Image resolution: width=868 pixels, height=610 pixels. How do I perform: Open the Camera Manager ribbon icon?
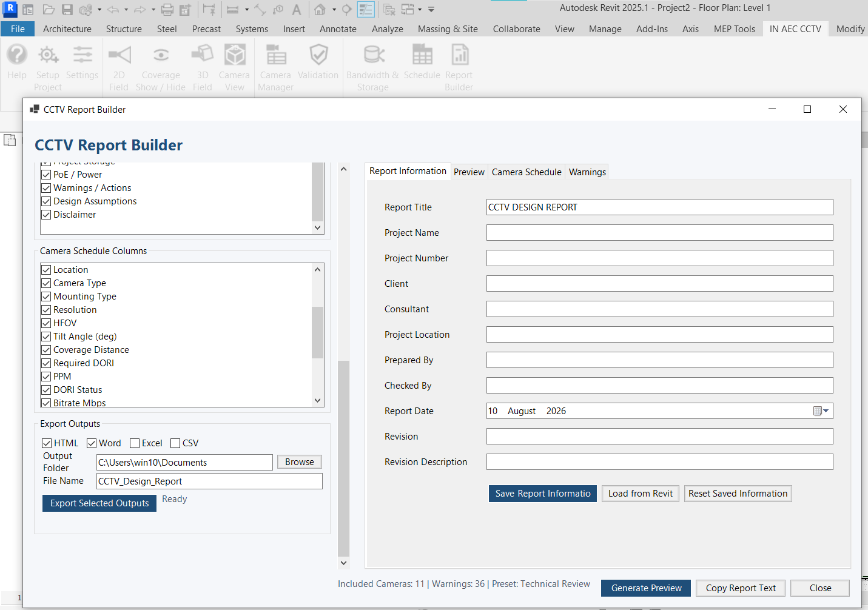(276, 55)
